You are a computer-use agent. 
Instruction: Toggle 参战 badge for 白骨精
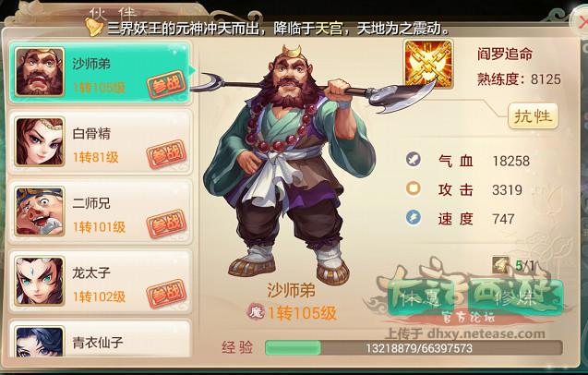click(166, 154)
